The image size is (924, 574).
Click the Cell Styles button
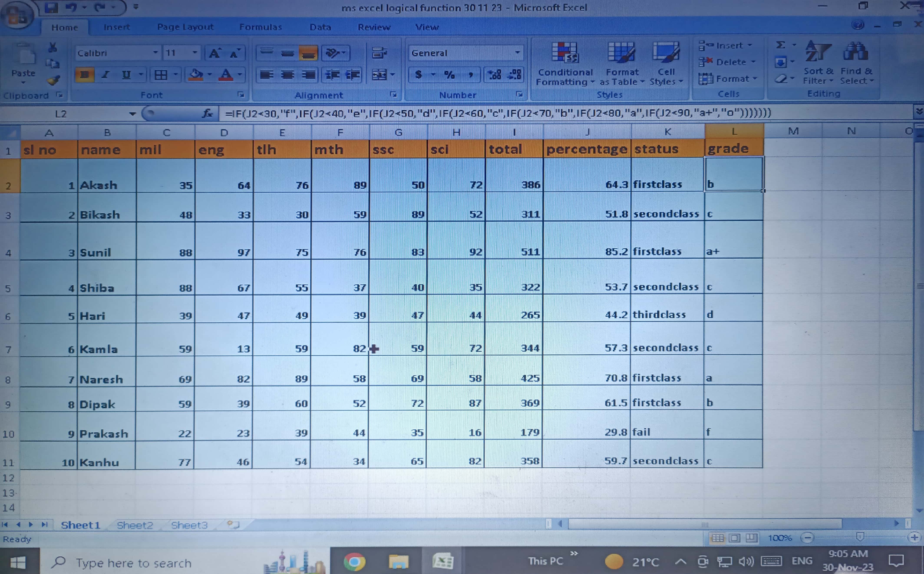[x=666, y=53]
